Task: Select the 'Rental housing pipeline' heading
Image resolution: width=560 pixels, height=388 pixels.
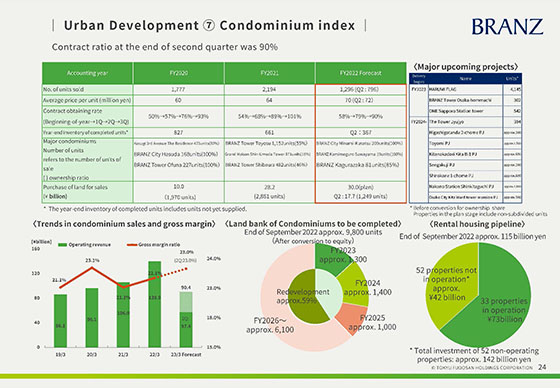Action: [477, 224]
